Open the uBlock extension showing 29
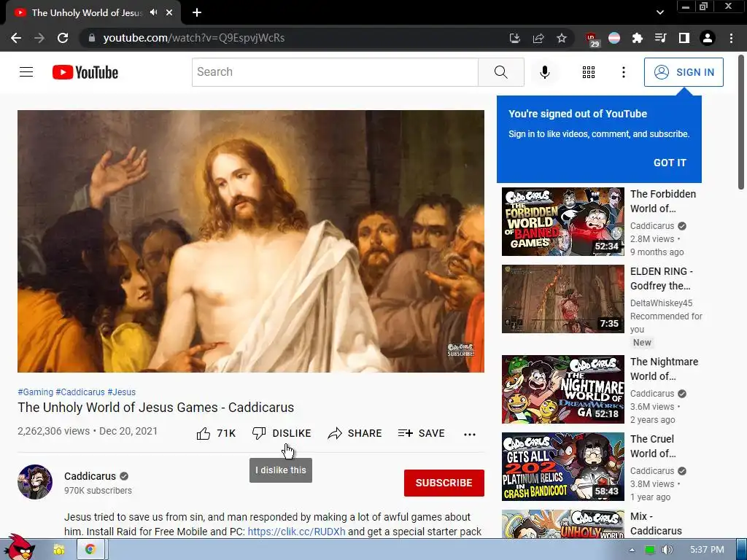 [592, 39]
